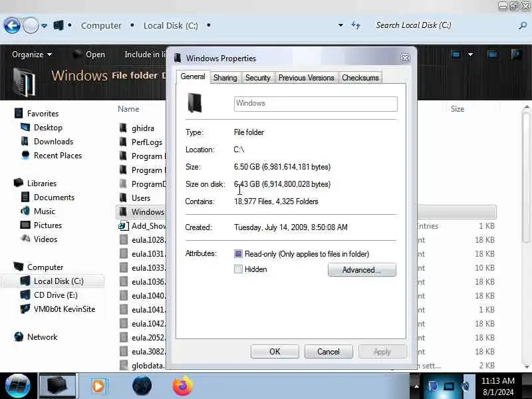Select Libraries in the navigation pane
The image size is (532, 399).
[42, 184]
